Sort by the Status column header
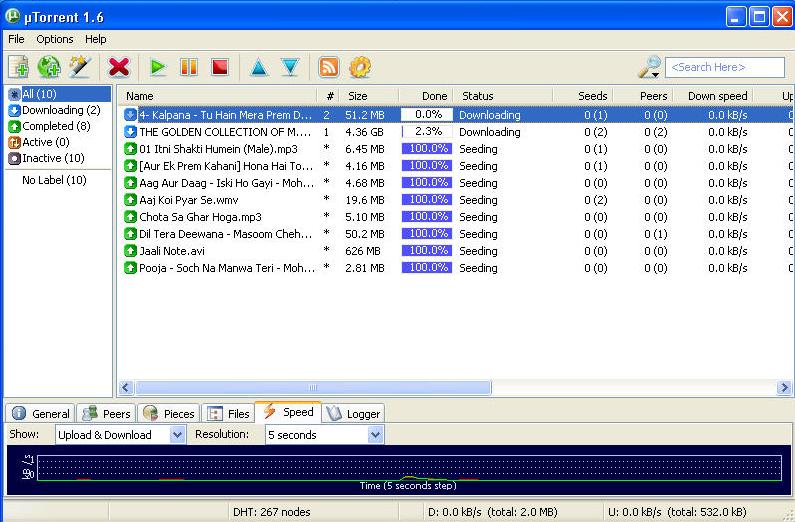 [x=503, y=96]
